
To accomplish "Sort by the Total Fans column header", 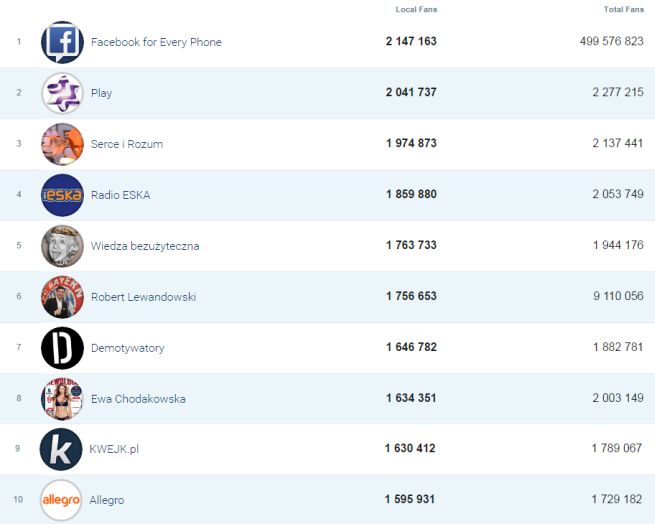I will [623, 10].
